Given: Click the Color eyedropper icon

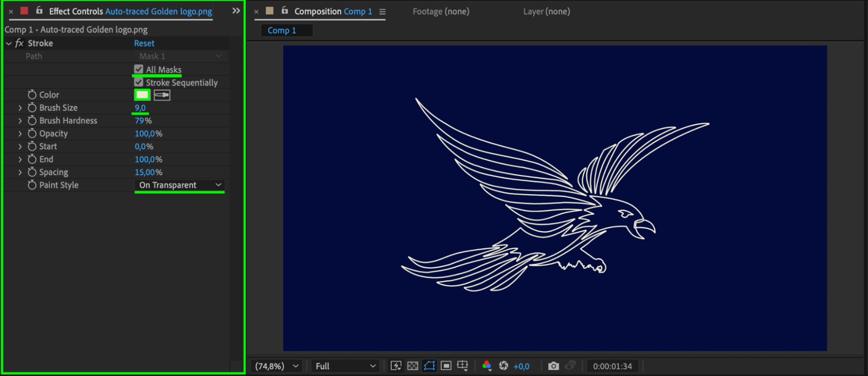Looking at the screenshot, I should [162, 95].
